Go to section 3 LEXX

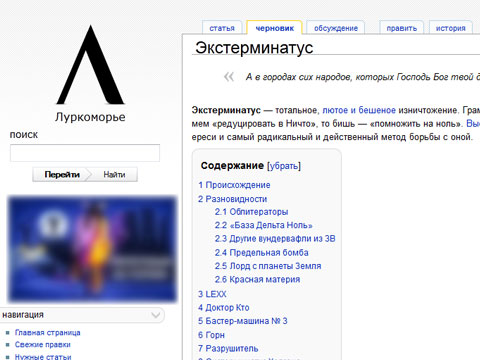click(212, 294)
